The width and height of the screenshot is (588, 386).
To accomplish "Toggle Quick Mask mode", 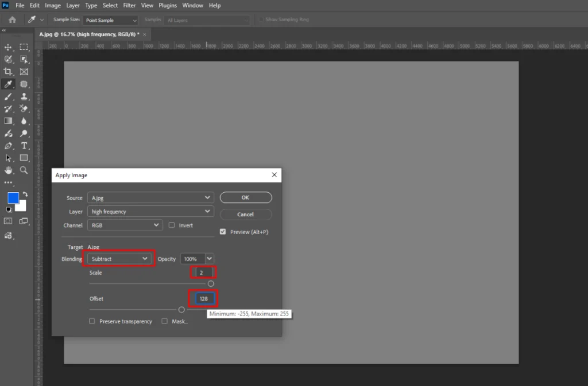I will tap(8, 221).
